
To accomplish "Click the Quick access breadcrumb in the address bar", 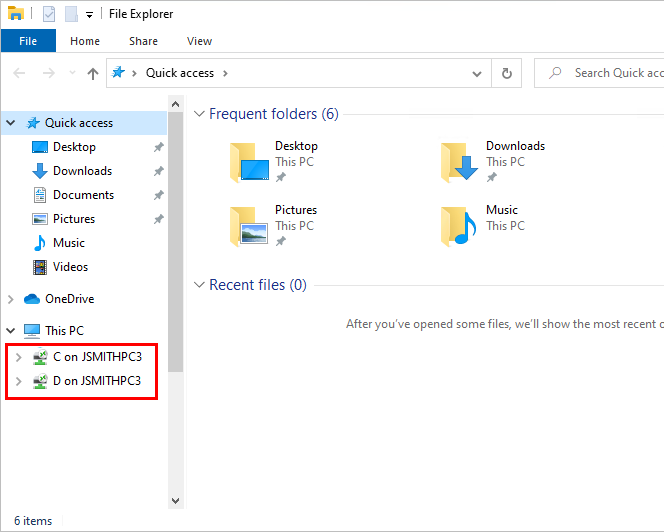I will point(180,73).
